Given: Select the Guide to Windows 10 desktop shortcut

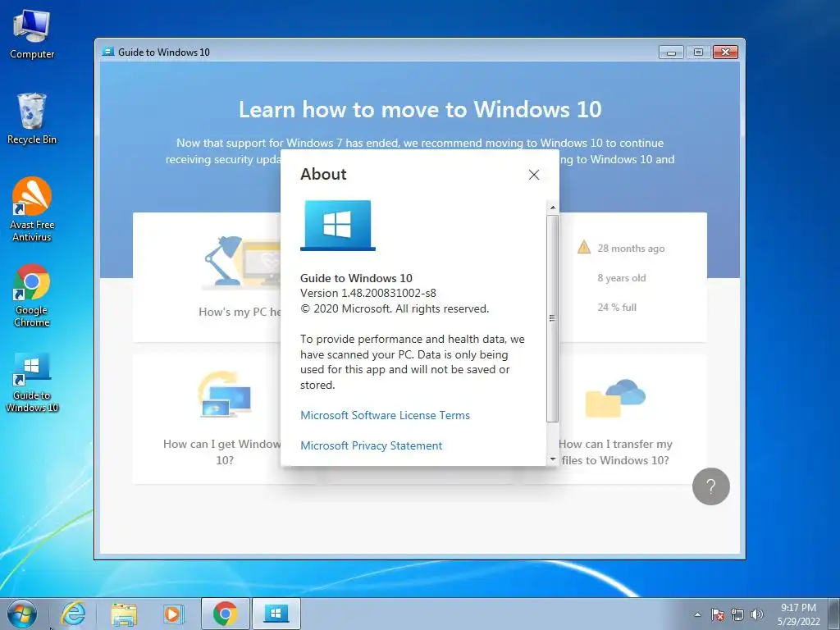Looking at the screenshot, I should coord(32,382).
